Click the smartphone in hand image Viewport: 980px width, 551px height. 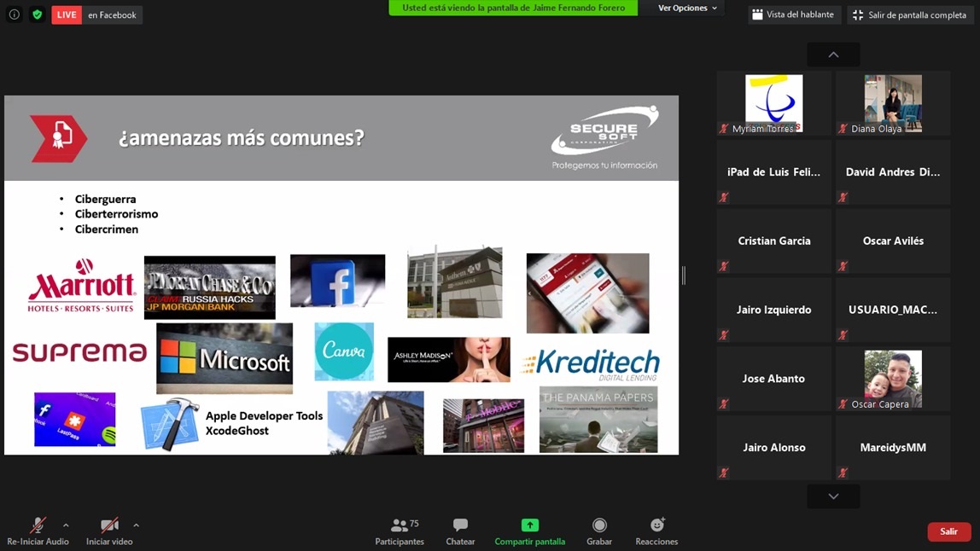pos(587,293)
